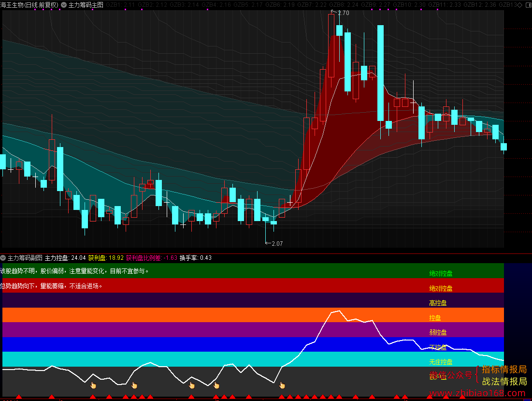The height and width of the screenshot is (401, 532).
Task: Click the 2.70 high price label
Action: [x=344, y=13]
